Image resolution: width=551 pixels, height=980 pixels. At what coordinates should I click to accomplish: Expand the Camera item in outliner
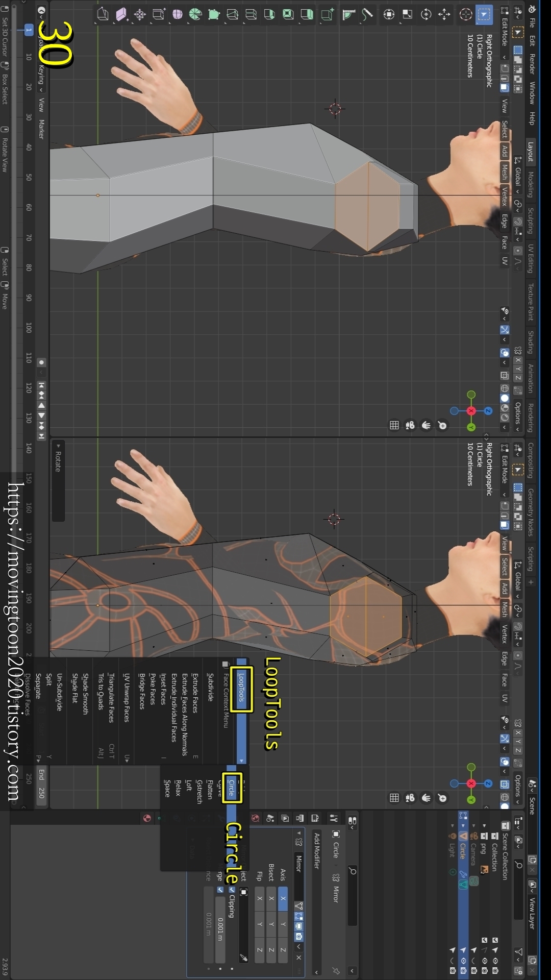[473, 825]
